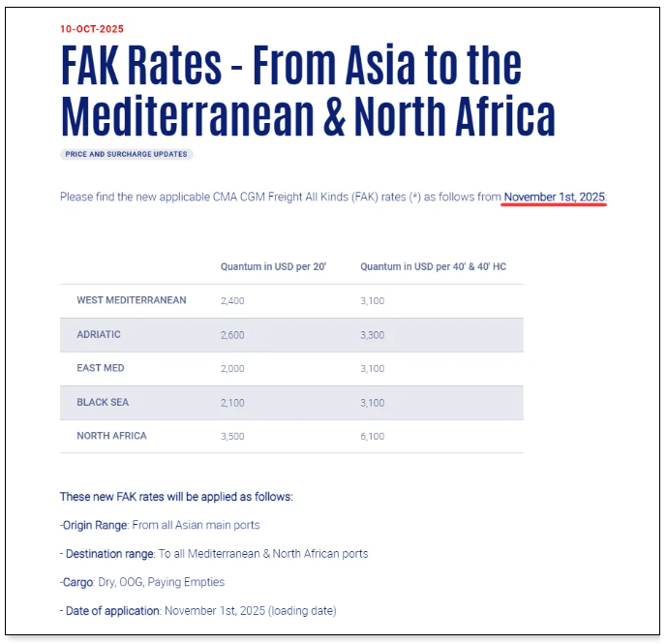667x644 pixels.
Task: Click the 2,400 West Mediterranean rate
Action: [232, 301]
